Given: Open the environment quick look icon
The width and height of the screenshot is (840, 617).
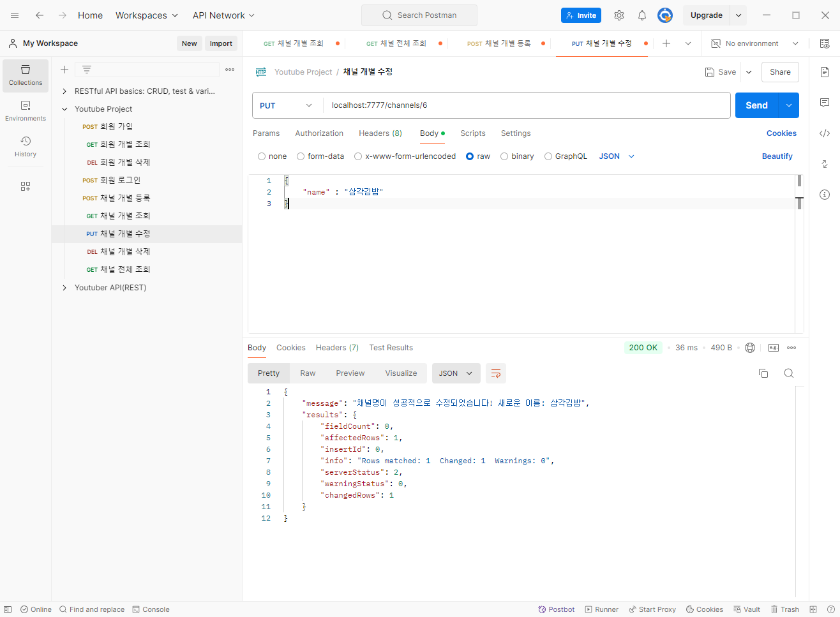Looking at the screenshot, I should point(825,43).
